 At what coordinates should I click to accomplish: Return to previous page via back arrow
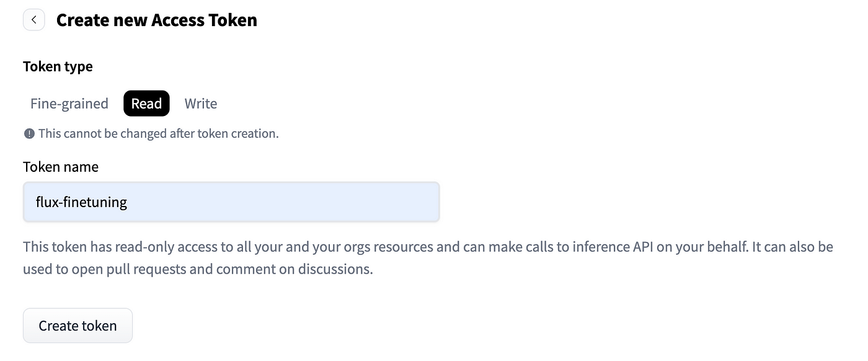tap(33, 20)
